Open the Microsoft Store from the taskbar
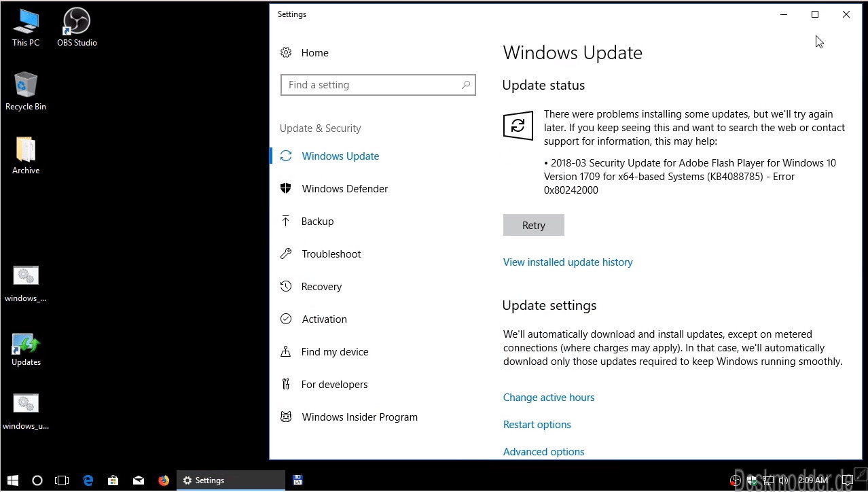 point(113,480)
